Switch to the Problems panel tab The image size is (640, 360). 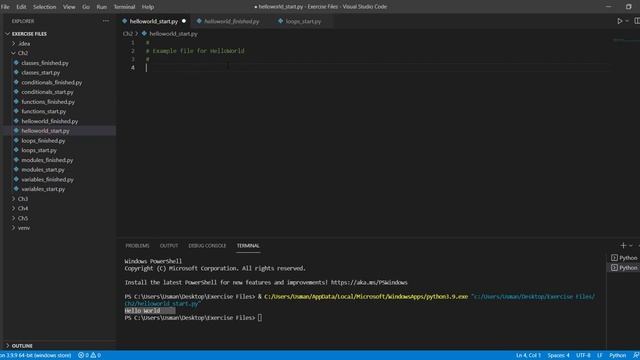[137, 246]
